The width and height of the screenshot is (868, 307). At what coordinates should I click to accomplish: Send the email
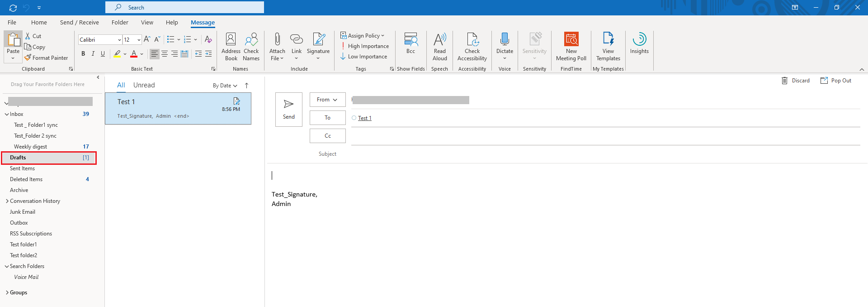tap(289, 110)
